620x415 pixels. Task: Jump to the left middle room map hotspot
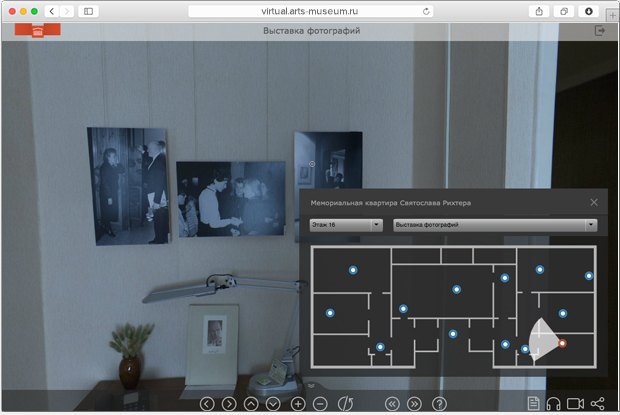[x=330, y=313]
